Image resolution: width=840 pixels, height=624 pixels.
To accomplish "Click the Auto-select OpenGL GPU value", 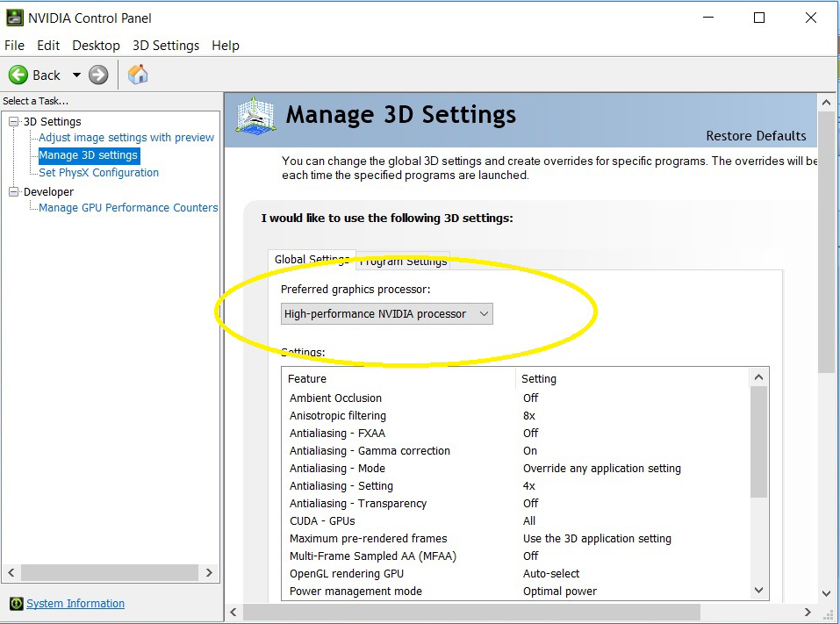I will (551, 574).
